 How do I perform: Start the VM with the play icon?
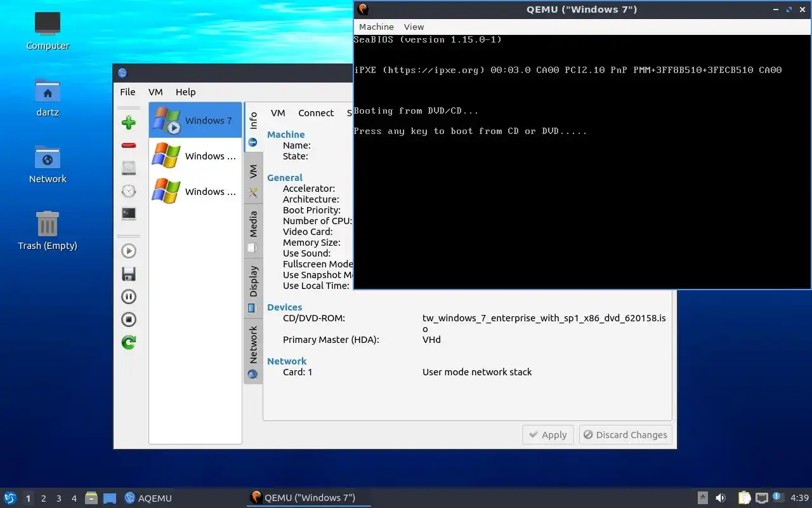pyautogui.click(x=129, y=251)
